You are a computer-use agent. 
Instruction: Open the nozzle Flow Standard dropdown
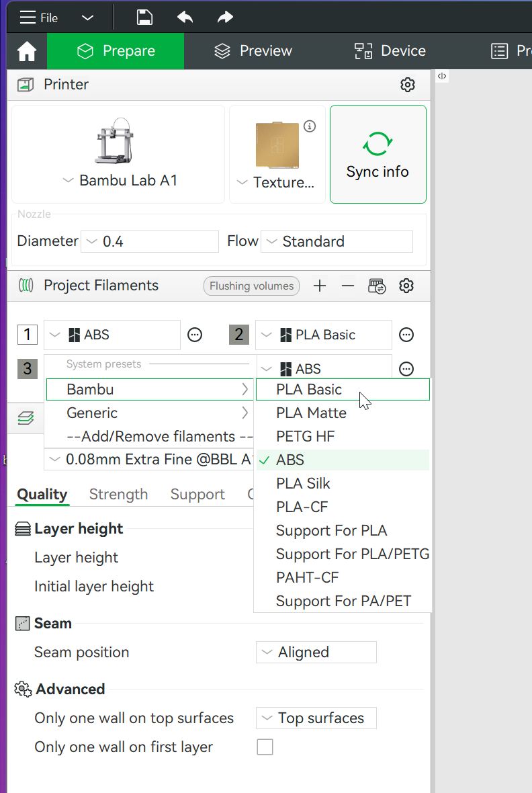click(336, 241)
